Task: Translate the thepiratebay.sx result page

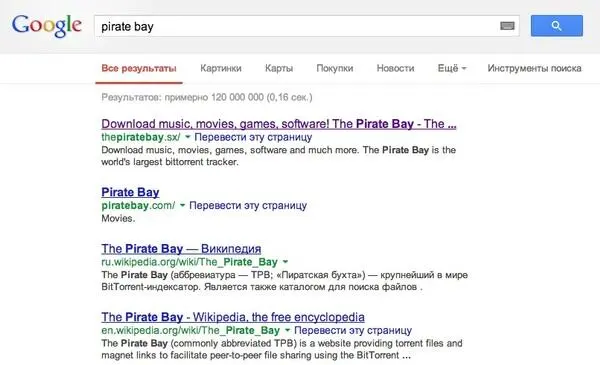Action: (x=253, y=137)
